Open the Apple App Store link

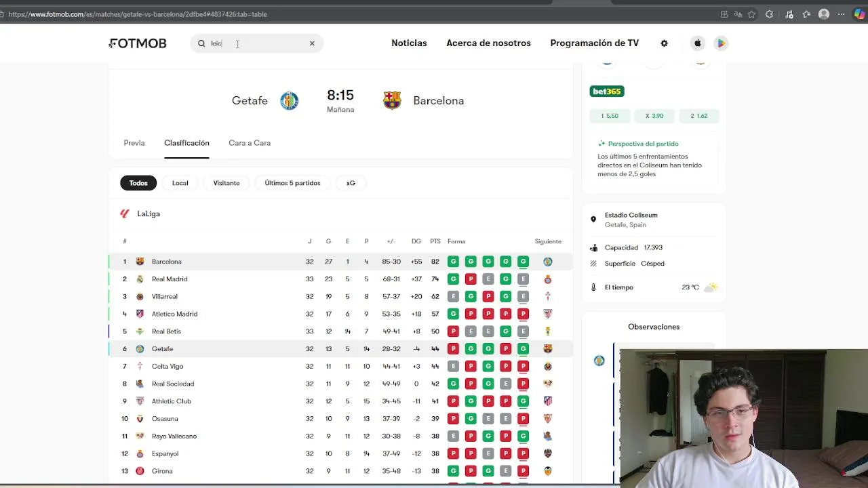tap(697, 43)
